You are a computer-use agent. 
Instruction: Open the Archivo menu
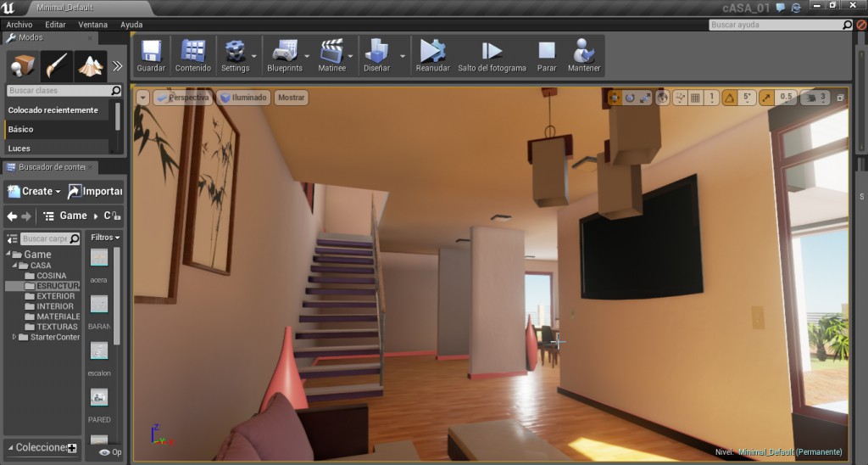(19, 25)
